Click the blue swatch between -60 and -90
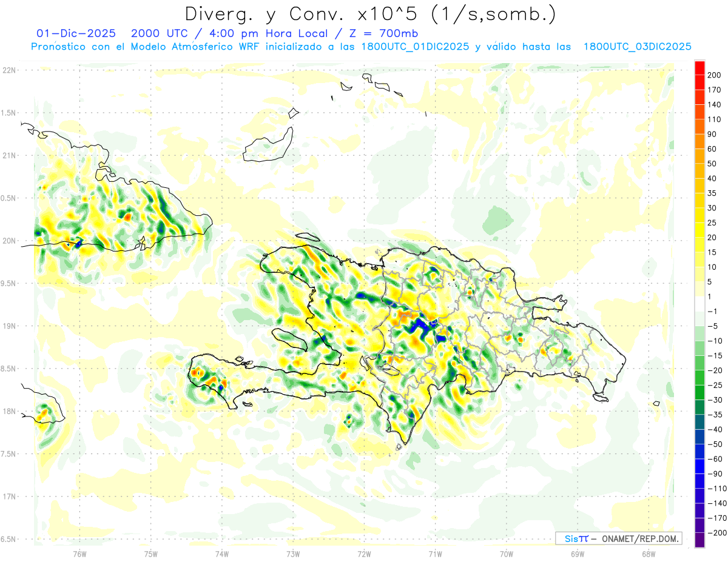 700,467
